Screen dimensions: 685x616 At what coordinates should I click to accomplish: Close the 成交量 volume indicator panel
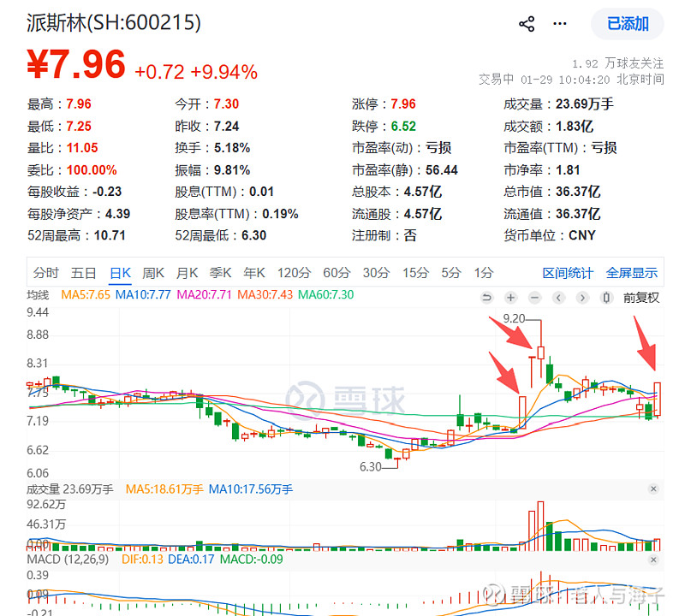coord(653,489)
